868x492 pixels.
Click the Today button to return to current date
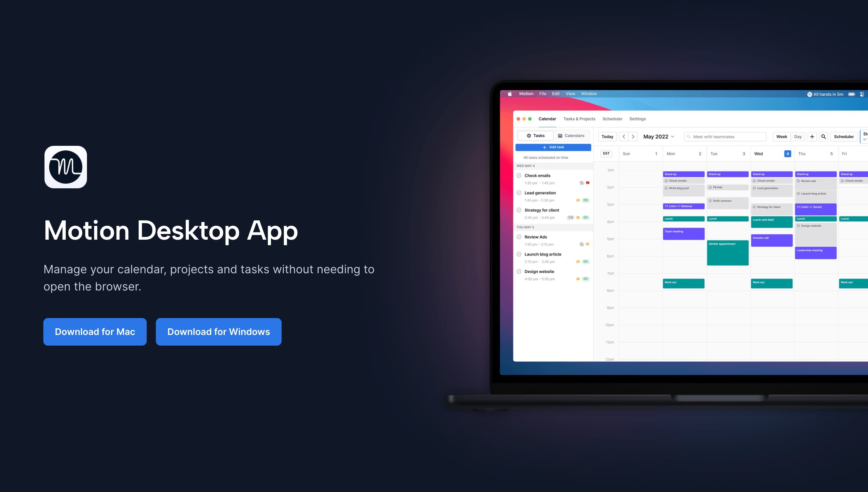point(607,137)
